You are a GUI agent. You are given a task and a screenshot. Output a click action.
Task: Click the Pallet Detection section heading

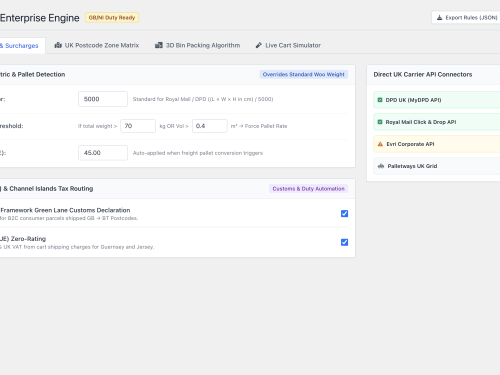33,74
